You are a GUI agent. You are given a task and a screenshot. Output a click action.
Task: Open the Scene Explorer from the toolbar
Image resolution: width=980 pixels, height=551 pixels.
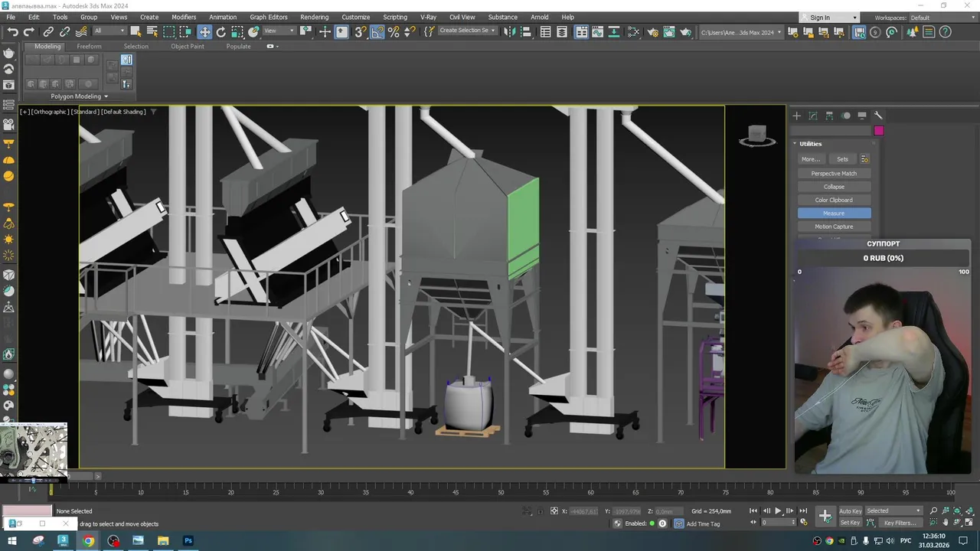click(x=546, y=32)
